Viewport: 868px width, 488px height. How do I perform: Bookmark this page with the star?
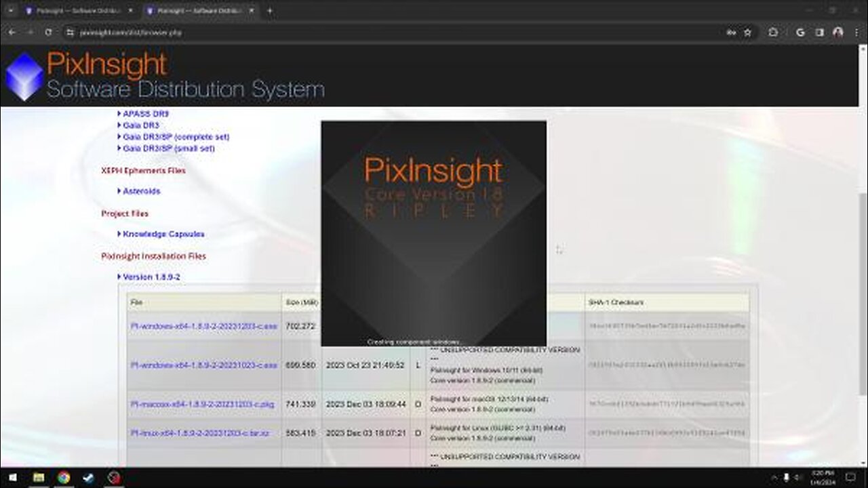click(747, 32)
